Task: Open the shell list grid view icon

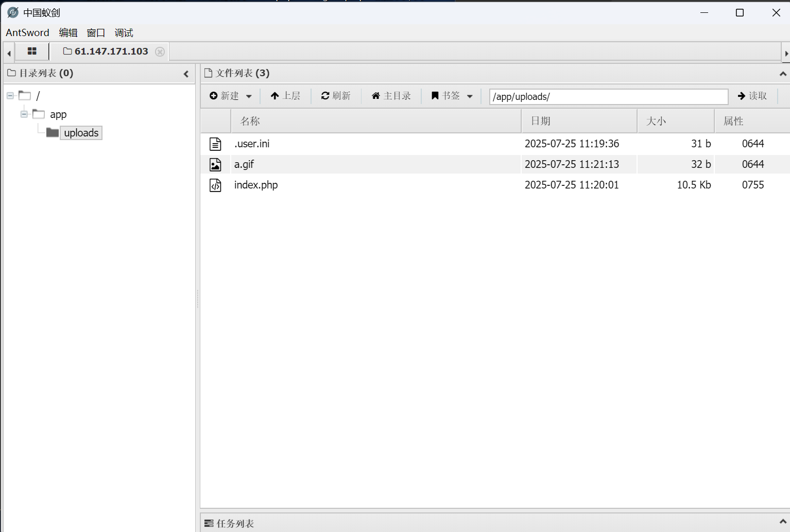Action: [x=32, y=51]
